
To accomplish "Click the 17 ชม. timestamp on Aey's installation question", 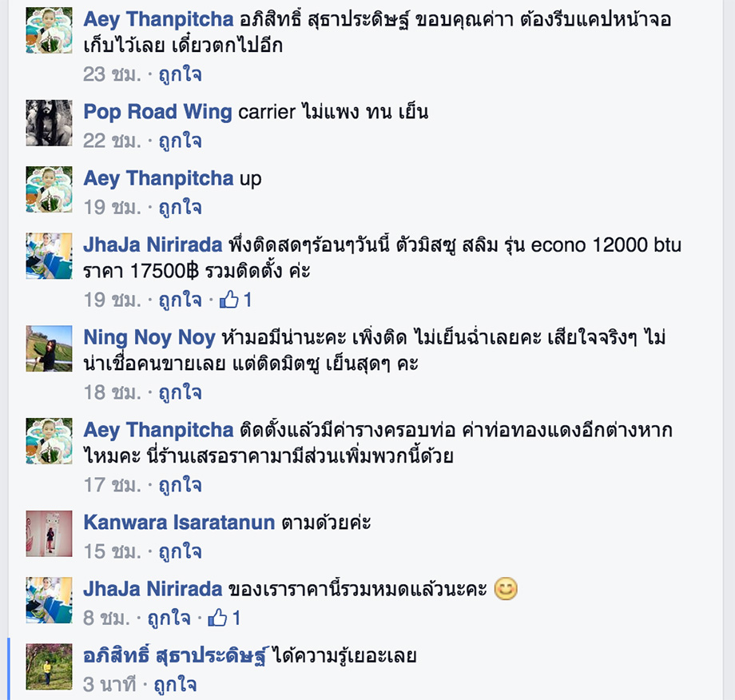I will click(x=112, y=485).
